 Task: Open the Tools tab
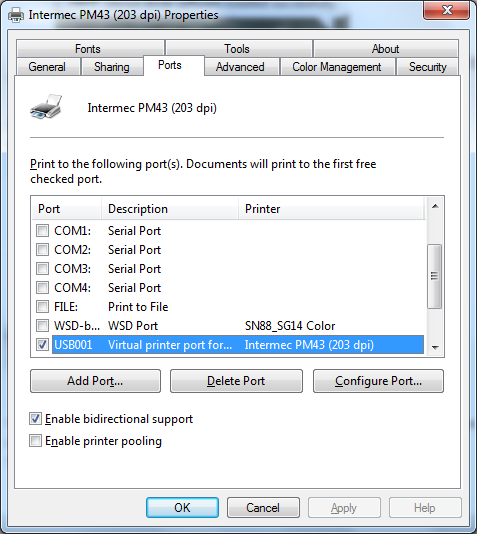(238, 48)
